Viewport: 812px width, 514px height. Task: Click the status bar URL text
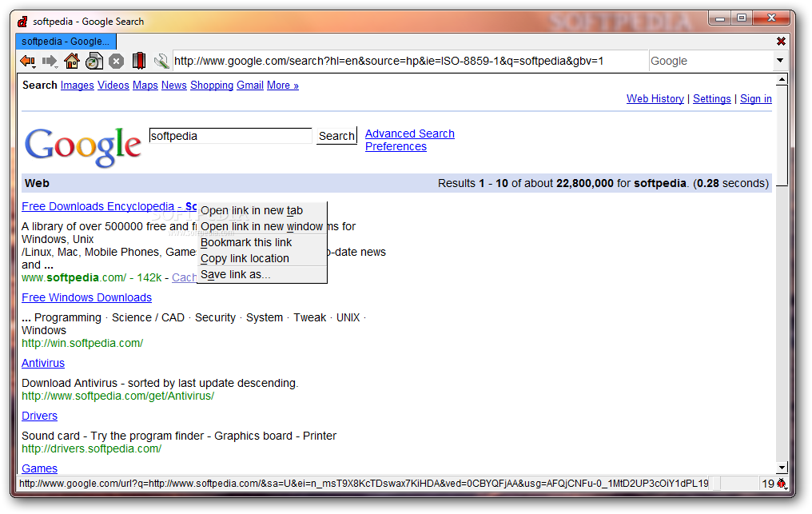pos(364,484)
